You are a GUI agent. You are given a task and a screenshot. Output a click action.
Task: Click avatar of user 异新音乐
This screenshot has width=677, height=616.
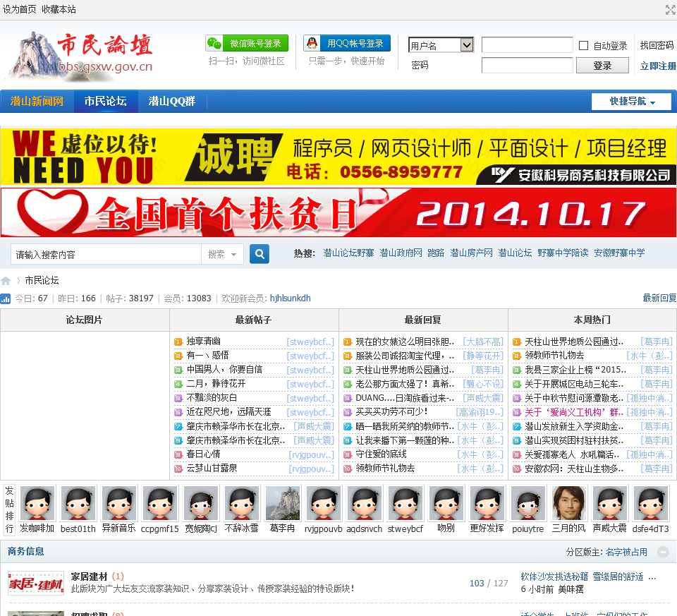pyautogui.click(x=118, y=503)
